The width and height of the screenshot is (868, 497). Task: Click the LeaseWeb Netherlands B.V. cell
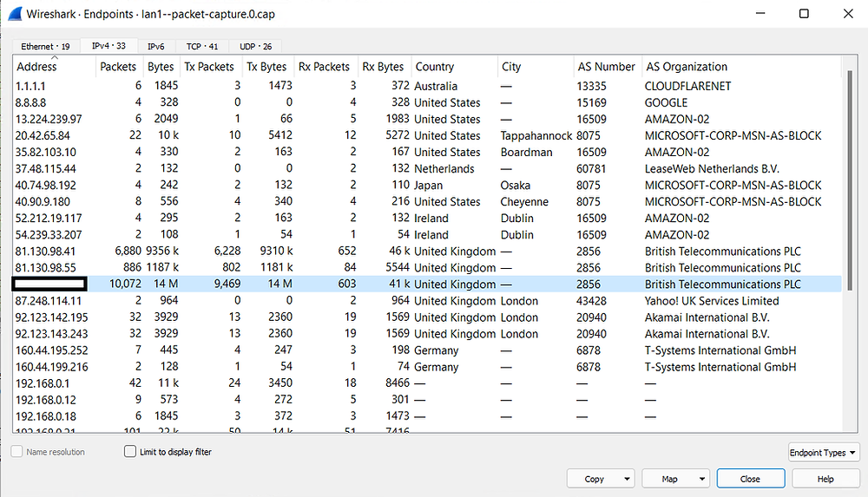tap(712, 169)
